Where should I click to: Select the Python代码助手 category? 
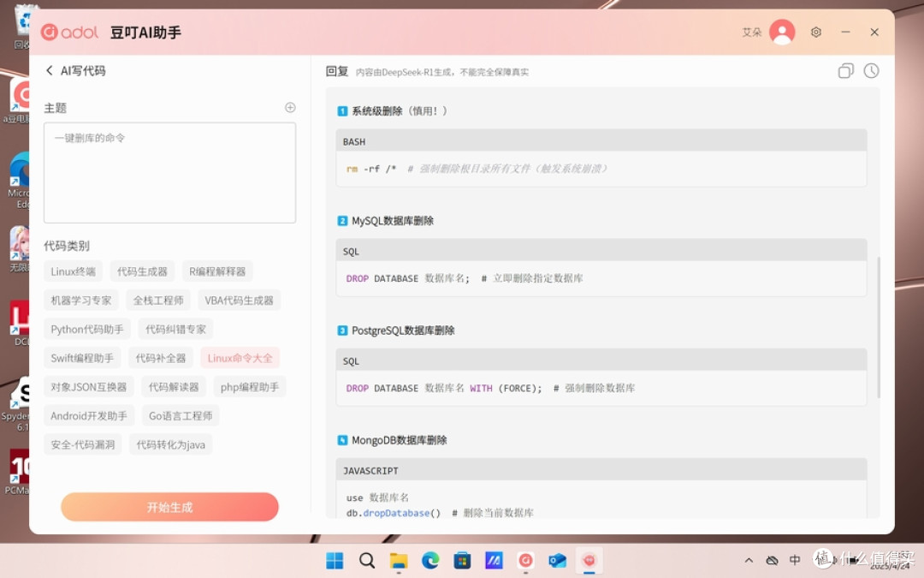pos(87,329)
